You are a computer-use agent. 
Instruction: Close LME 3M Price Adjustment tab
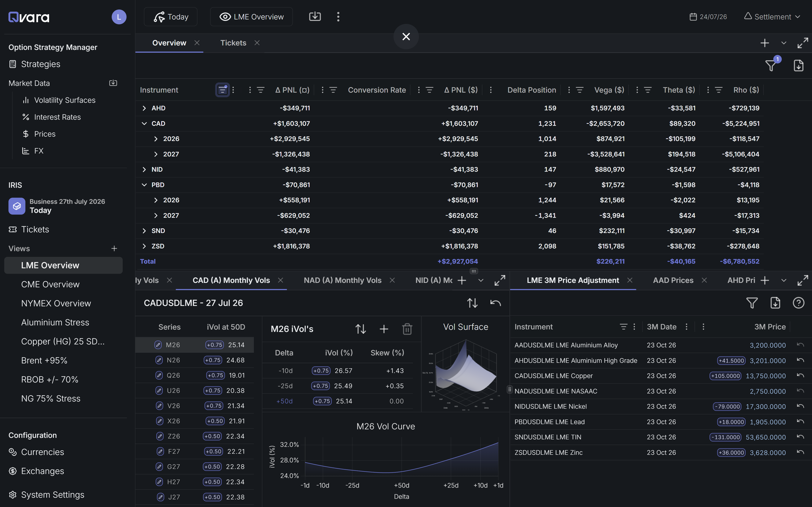tap(629, 280)
